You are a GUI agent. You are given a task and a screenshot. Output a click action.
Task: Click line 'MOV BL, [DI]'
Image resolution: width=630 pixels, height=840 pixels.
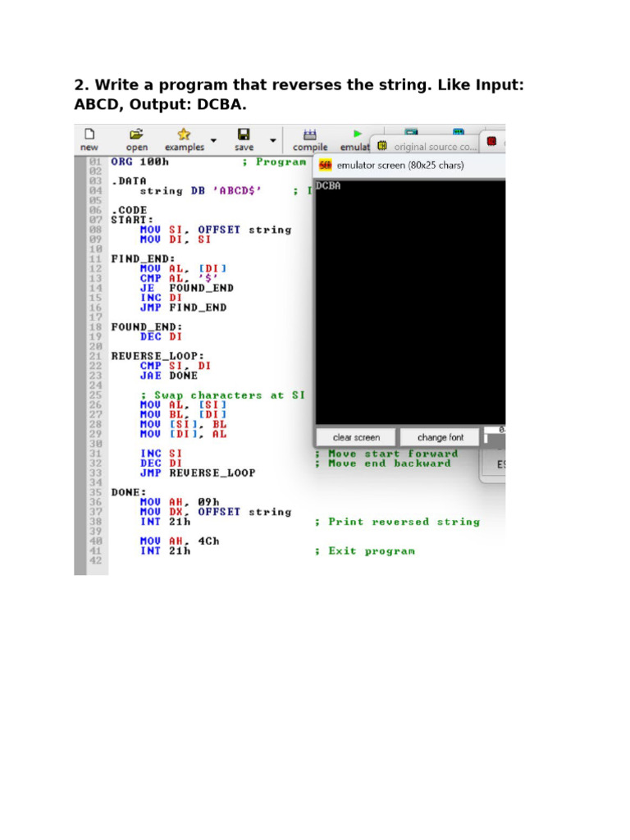[x=183, y=414]
